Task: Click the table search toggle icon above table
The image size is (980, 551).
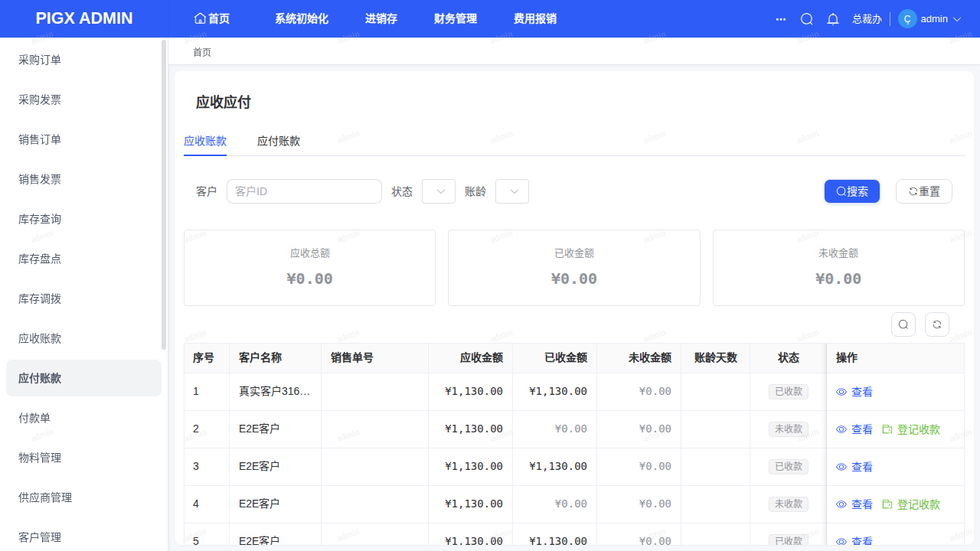Action: point(903,324)
